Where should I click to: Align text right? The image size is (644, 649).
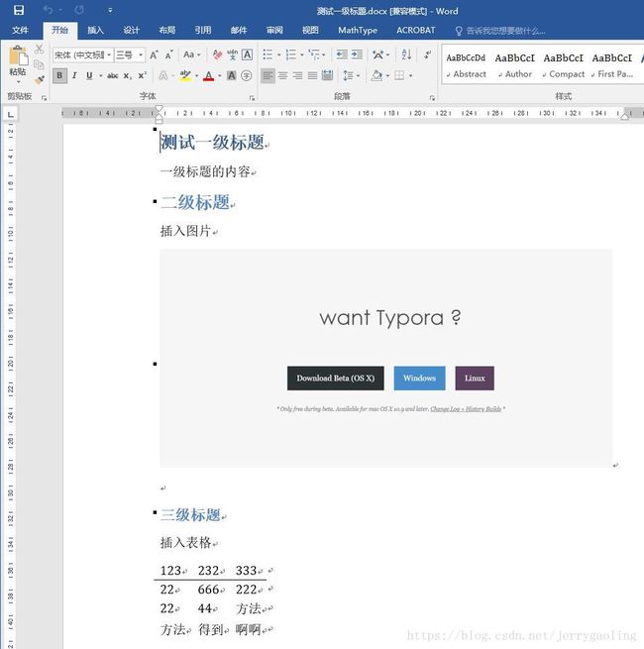(297, 75)
